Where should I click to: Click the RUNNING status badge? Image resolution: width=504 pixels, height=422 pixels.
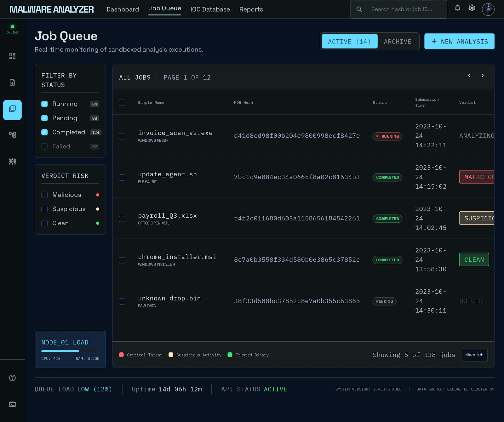click(387, 136)
